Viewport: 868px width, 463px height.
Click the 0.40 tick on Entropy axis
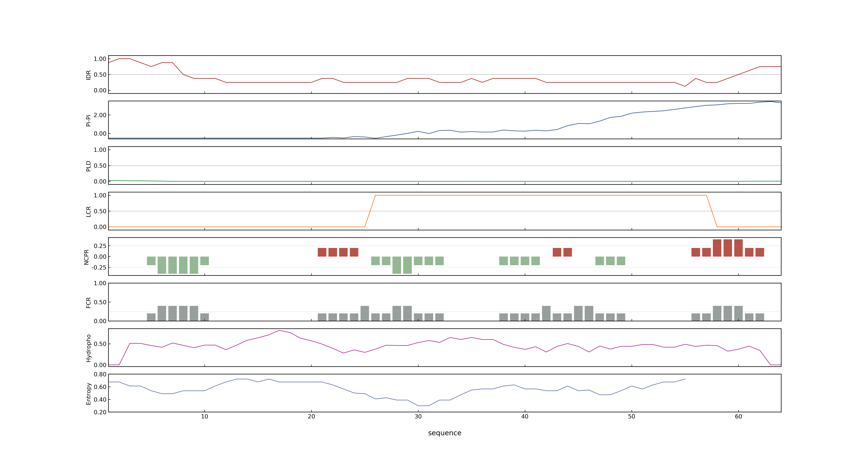pos(100,400)
